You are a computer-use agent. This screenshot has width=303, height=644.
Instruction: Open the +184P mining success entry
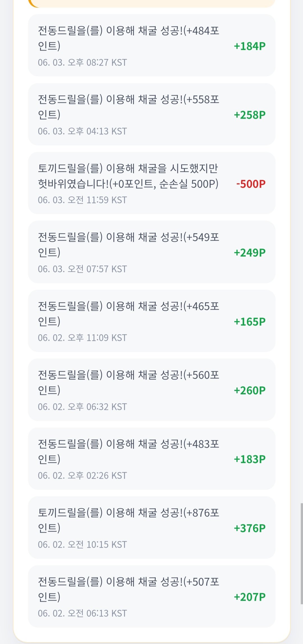151,45
